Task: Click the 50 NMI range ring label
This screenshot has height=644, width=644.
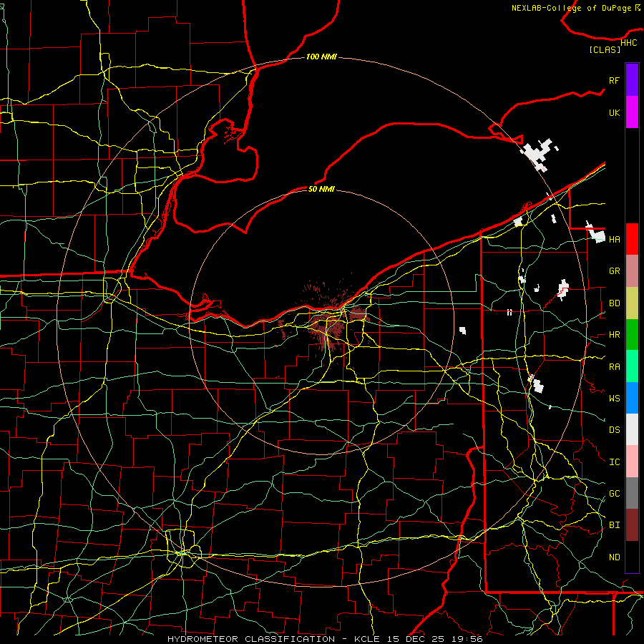Action: [x=321, y=189]
